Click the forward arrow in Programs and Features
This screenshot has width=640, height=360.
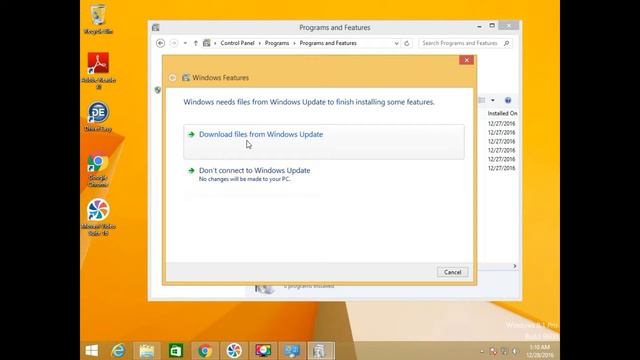click(x=173, y=43)
